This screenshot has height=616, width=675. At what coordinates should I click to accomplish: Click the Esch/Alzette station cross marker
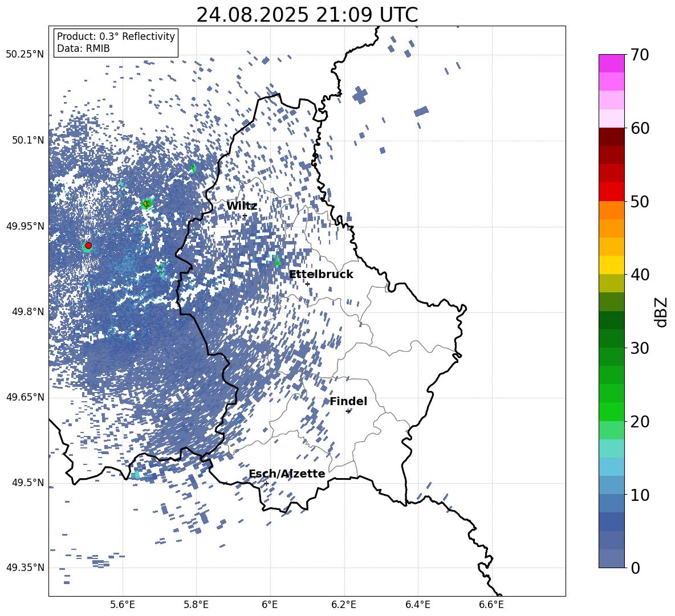point(266,483)
